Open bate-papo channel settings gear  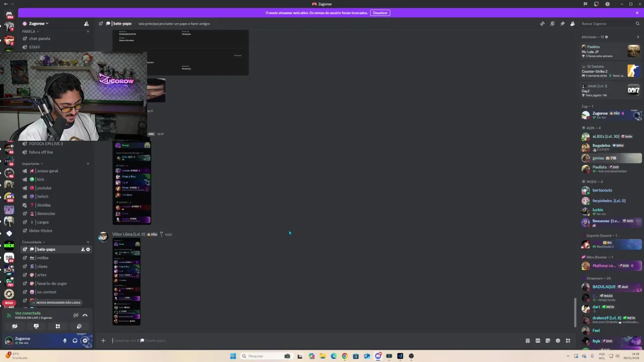88,249
